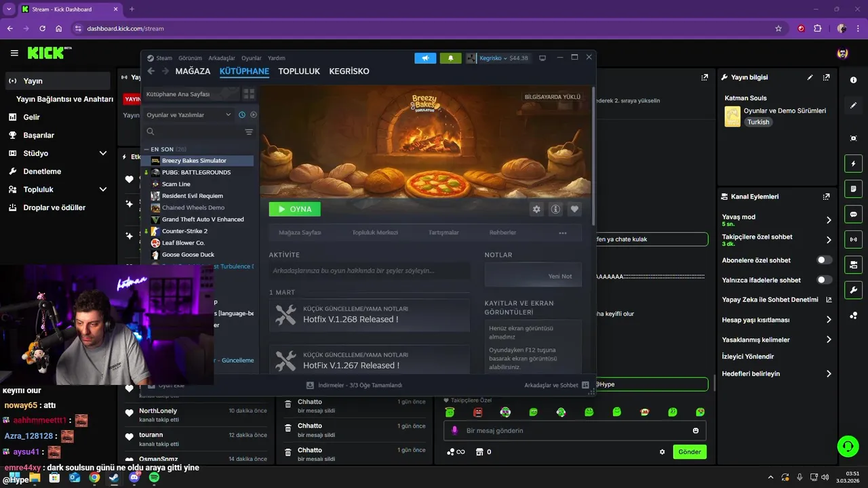Open Breezy Bakes game info icon

tap(555, 209)
